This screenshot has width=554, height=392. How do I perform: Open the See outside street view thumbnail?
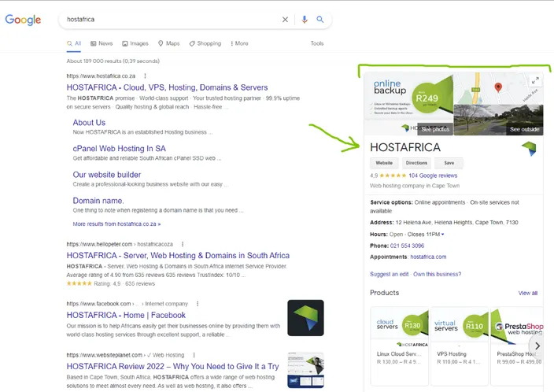(499, 120)
